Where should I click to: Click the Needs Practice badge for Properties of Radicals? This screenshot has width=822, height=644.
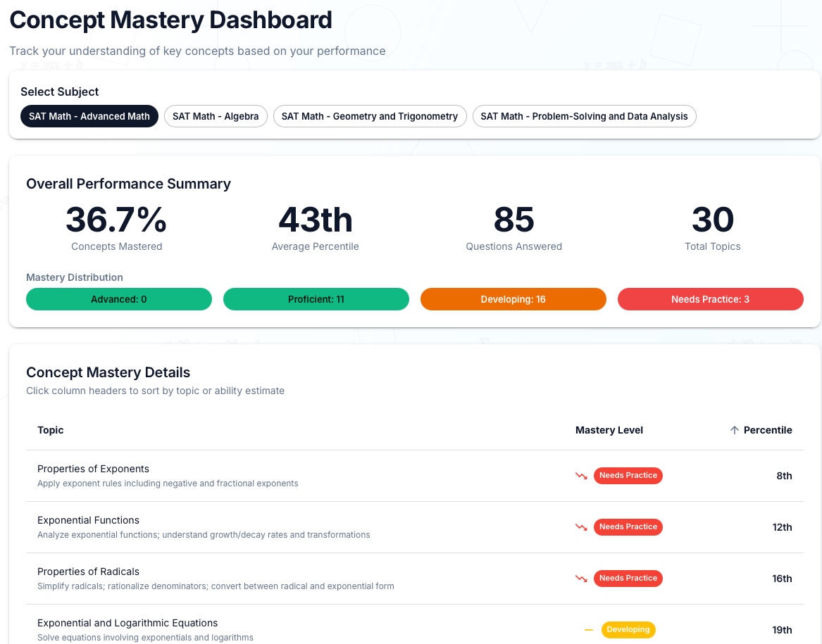click(628, 579)
